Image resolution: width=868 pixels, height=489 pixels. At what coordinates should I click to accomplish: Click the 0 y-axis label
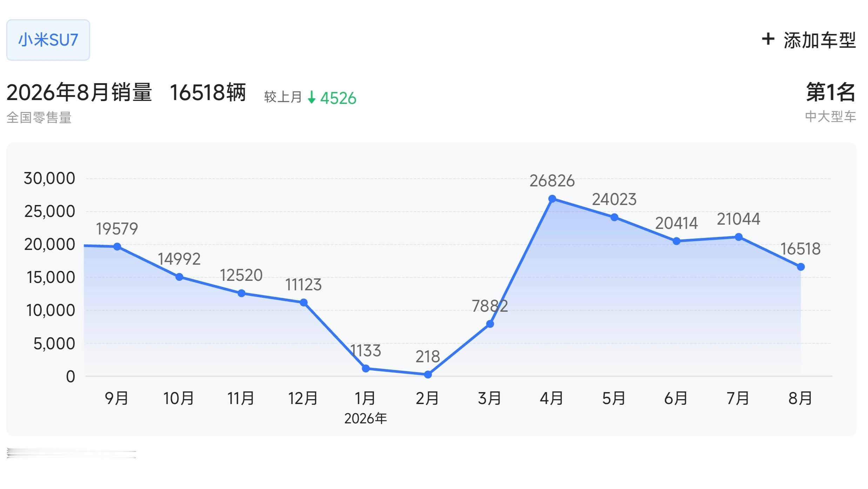(x=71, y=377)
